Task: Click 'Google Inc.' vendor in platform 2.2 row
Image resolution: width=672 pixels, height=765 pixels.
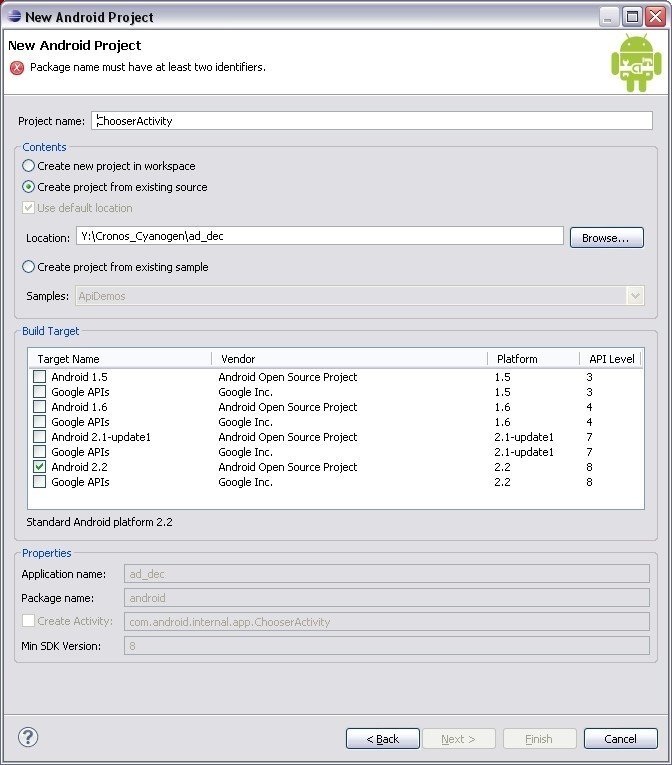Action: (x=245, y=482)
